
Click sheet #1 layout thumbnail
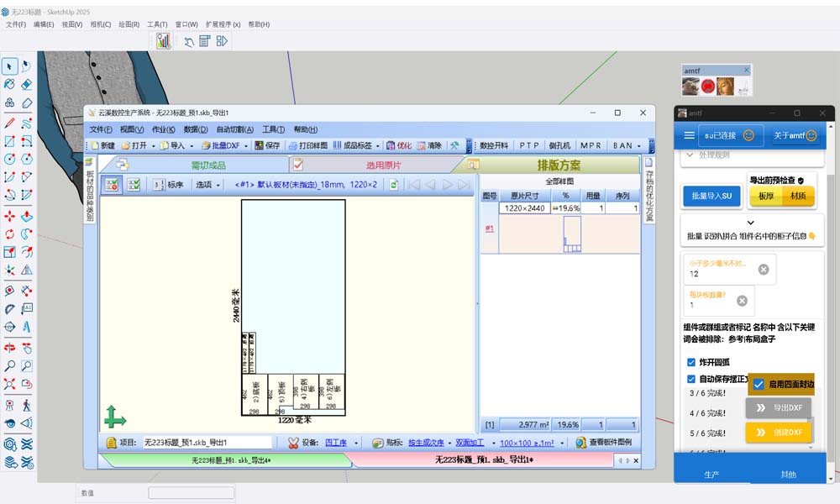pyautogui.click(x=571, y=234)
